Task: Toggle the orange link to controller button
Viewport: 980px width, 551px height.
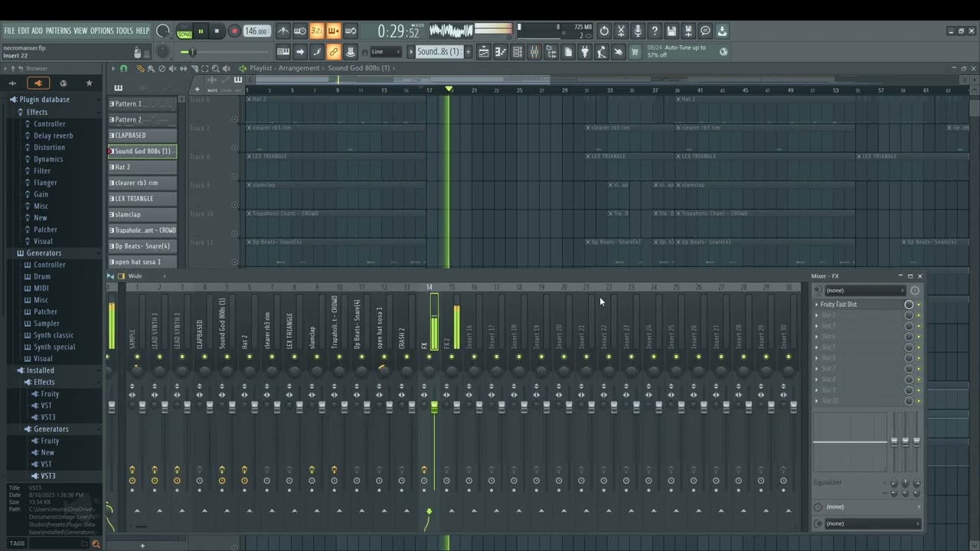Action: (x=334, y=52)
